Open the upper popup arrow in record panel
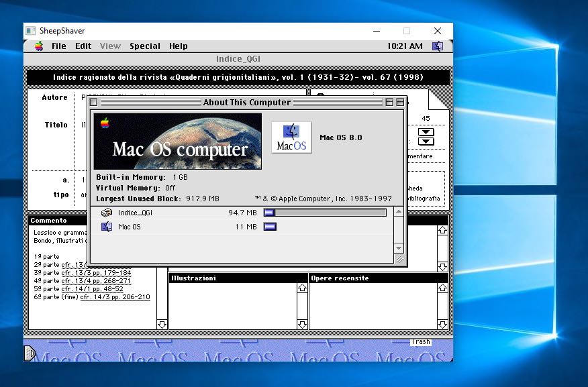 [426, 132]
